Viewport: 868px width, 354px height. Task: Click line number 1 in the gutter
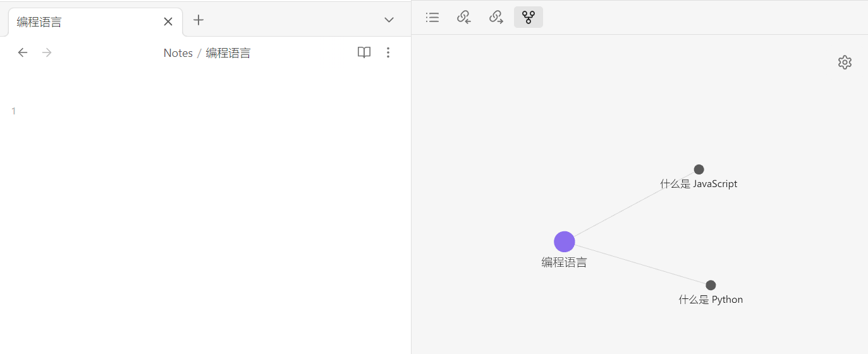[13, 111]
